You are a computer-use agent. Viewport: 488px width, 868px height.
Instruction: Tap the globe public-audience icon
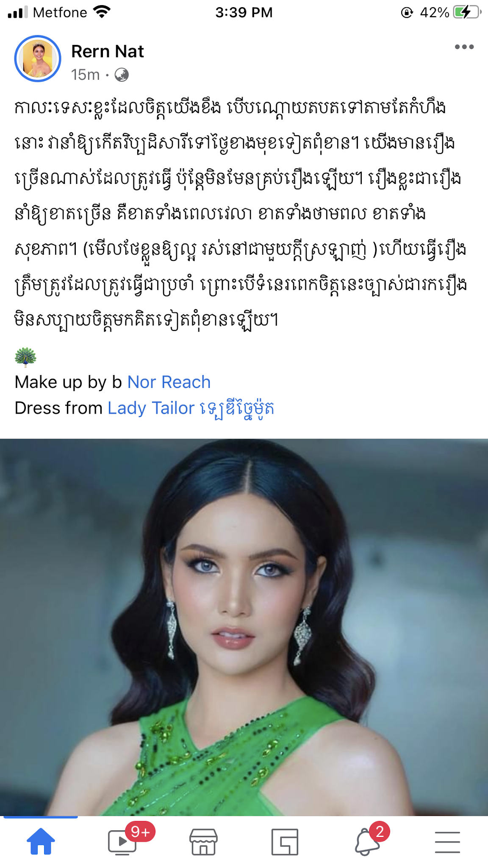coord(122,75)
